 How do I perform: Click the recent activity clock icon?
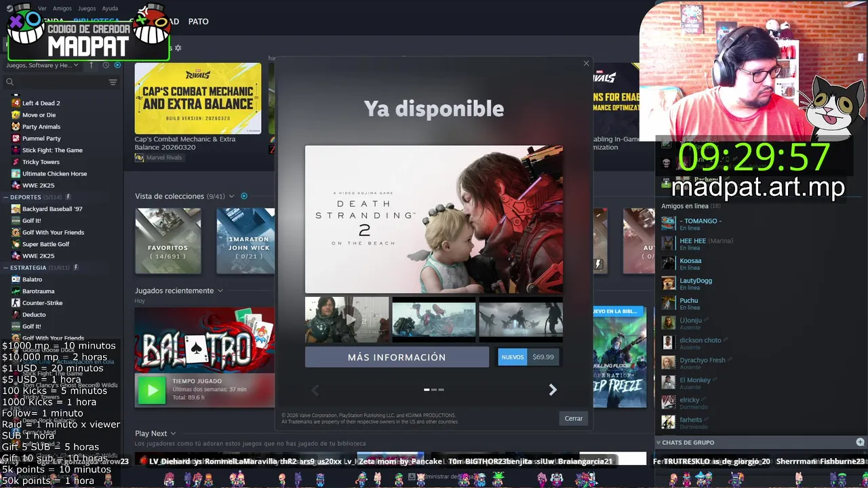pyautogui.click(x=106, y=65)
